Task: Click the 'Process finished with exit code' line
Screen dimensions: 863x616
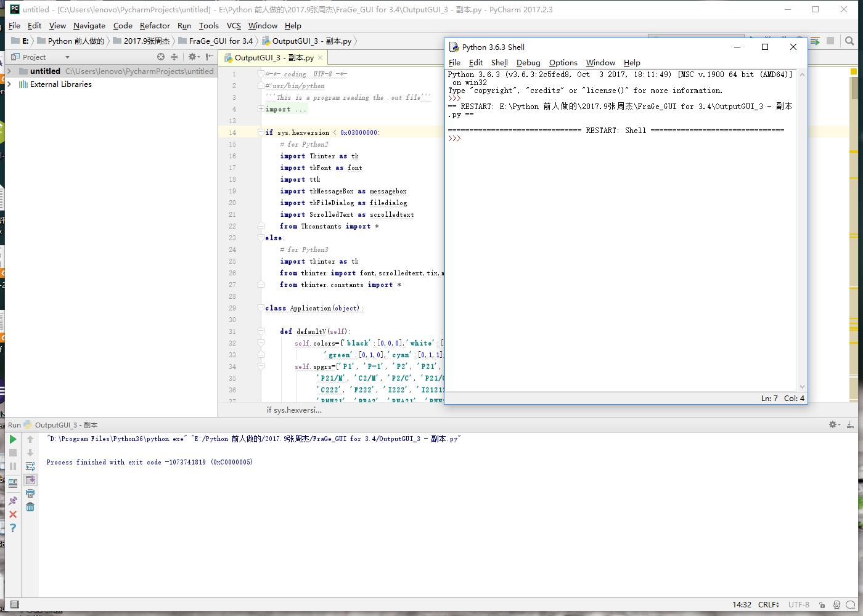Action: tap(150, 462)
